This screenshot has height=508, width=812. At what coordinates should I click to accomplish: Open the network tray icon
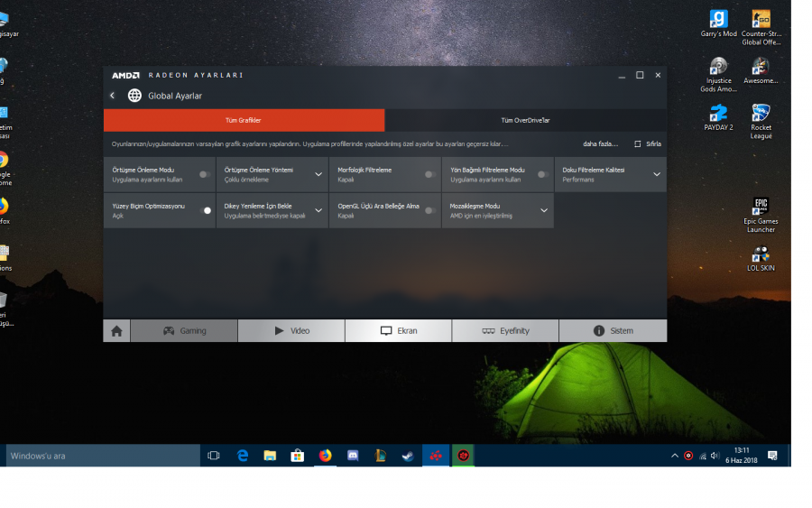702,457
